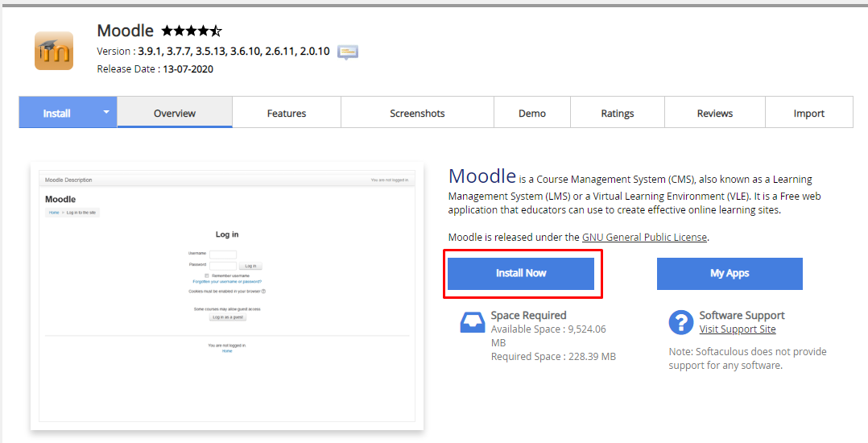Click the Software Support question mark icon
Screen dimensions: 868x443
point(681,322)
